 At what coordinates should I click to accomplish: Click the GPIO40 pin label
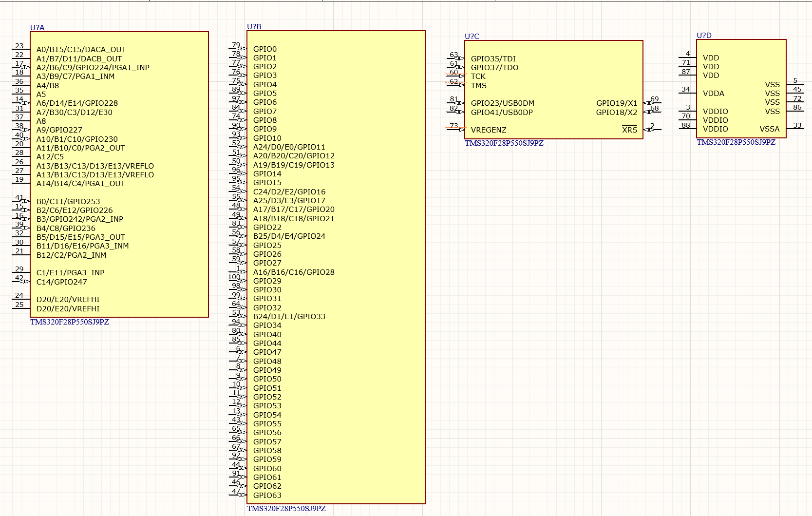tap(267, 335)
